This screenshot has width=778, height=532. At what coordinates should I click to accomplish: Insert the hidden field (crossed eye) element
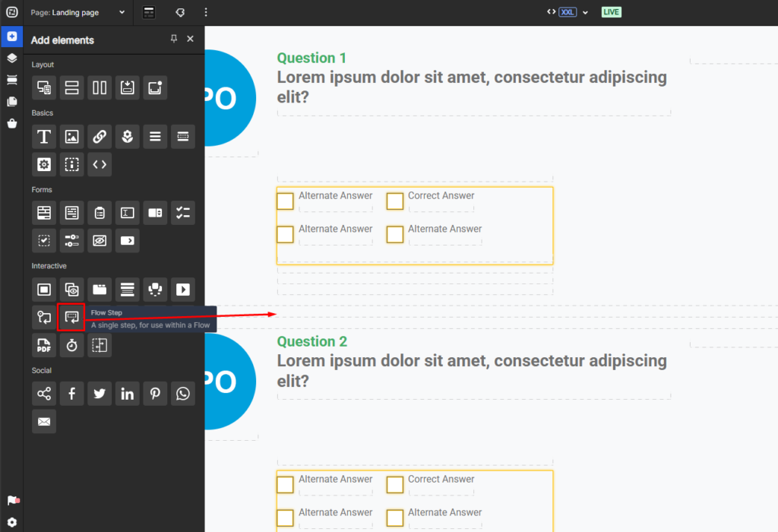click(x=100, y=241)
